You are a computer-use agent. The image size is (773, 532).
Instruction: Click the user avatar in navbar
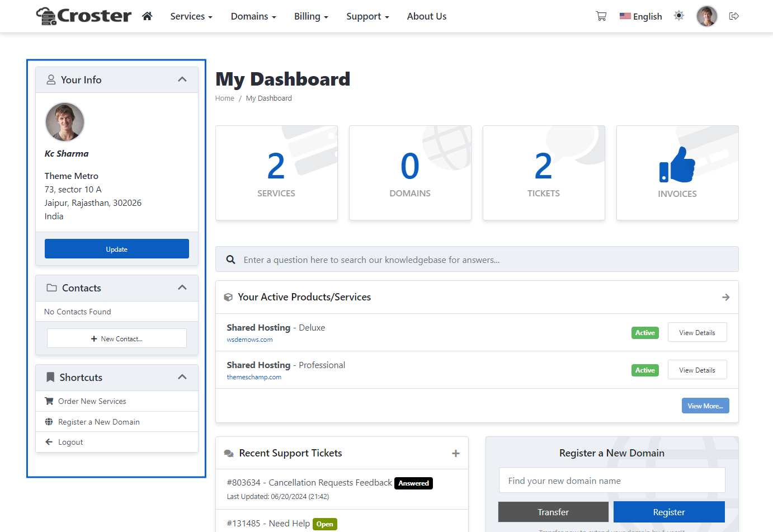(706, 16)
